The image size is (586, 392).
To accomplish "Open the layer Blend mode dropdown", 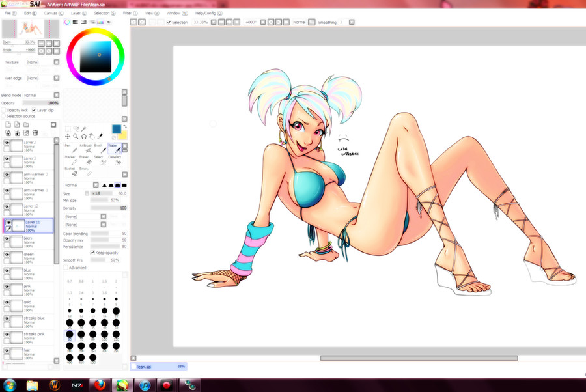I will coord(57,95).
